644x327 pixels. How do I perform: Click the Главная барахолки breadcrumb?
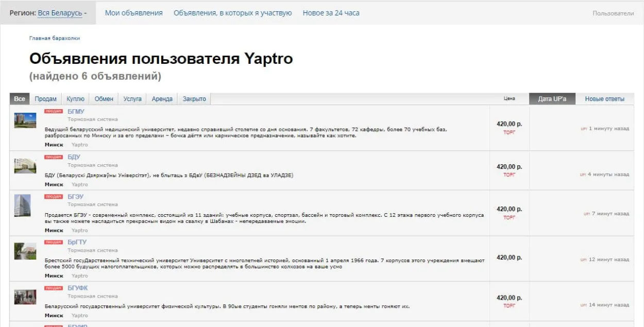(x=55, y=38)
